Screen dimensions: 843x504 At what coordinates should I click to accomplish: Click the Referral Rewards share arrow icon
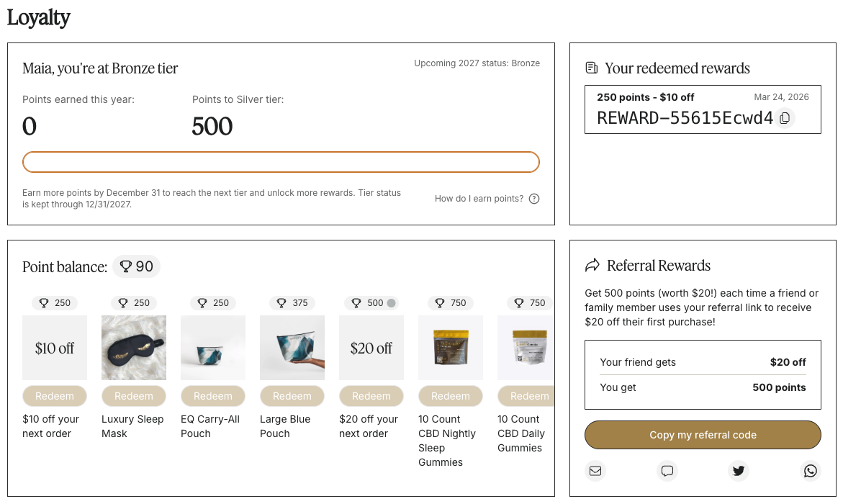592,266
